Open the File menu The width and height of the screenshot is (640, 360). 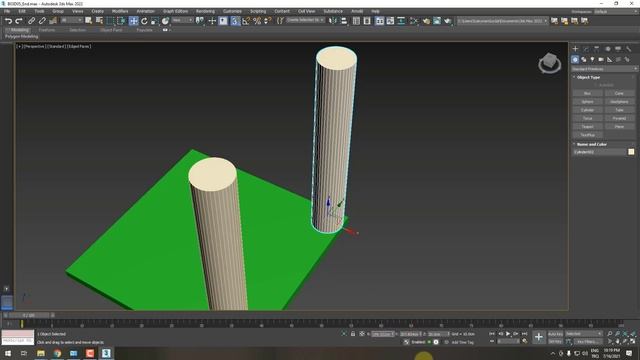pos(7,11)
